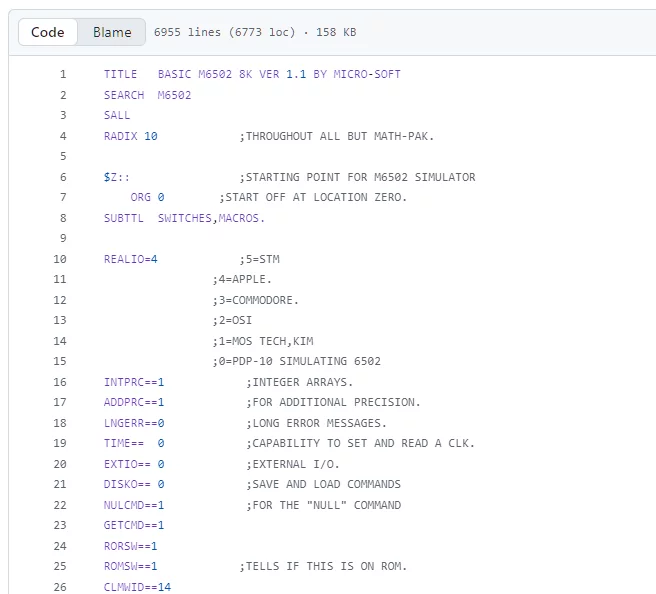Screen dimensions: 656x594
Task: Click comment ';CAPABILITY TO SET AND READ A CLK.'
Action: [x=360, y=443]
